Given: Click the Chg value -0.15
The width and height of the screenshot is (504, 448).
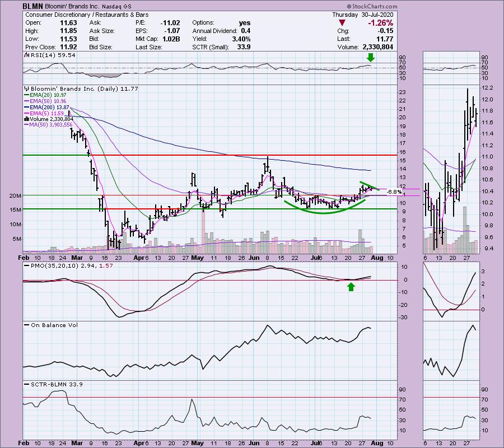Looking at the screenshot, I should coord(385,31).
